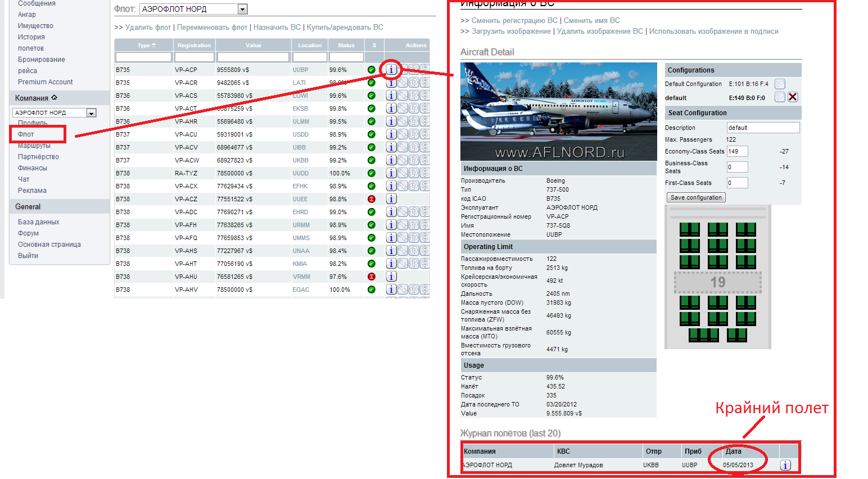The height and width of the screenshot is (479, 868).
Task: Open aircraft info for VP-AHU
Action: click(391, 277)
